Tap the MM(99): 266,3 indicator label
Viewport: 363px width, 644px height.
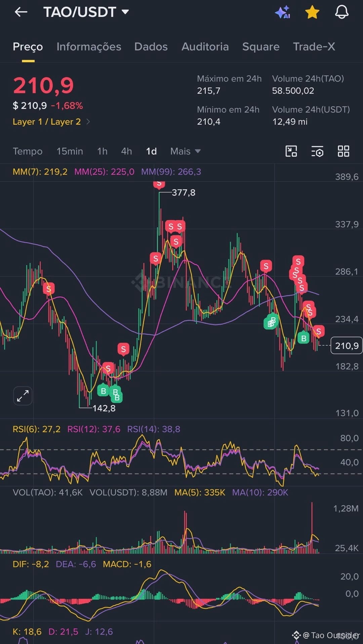pos(171,172)
